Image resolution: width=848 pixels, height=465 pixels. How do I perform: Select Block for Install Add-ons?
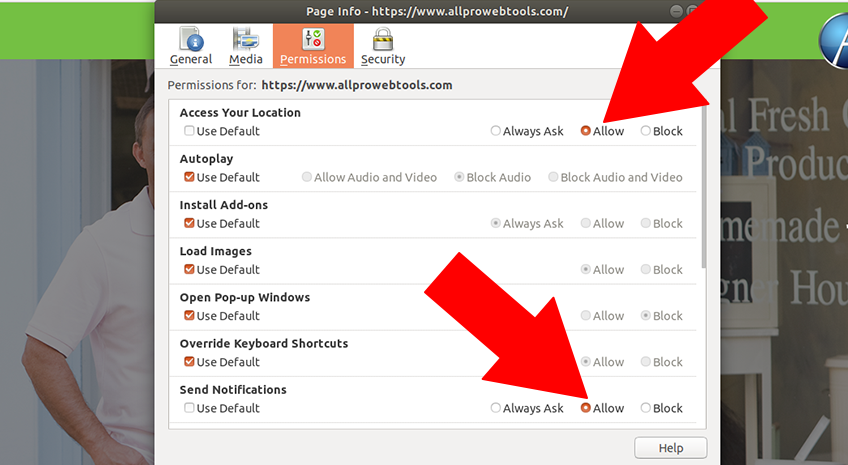click(x=646, y=223)
